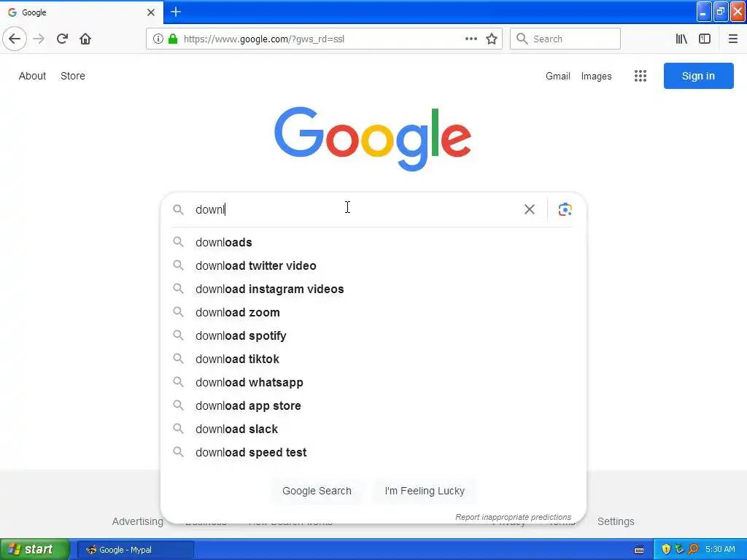Image resolution: width=747 pixels, height=560 pixels.
Task: Click the browser Back arrow button
Action: point(15,39)
